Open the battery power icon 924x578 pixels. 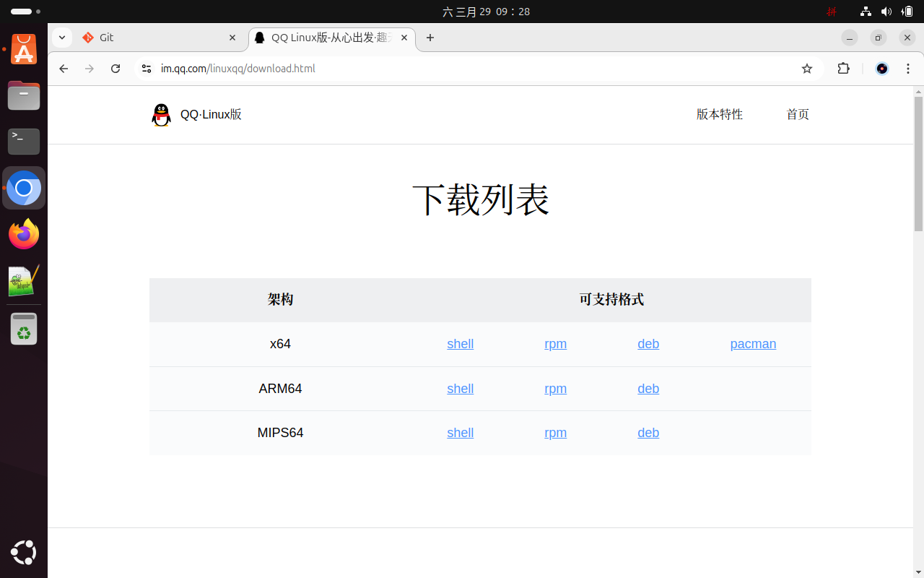click(x=907, y=12)
